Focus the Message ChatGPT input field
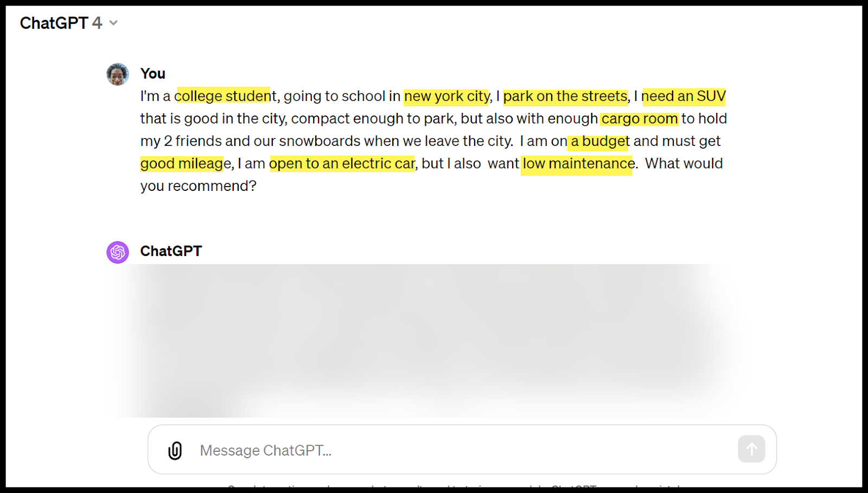868x493 pixels. pos(461,450)
